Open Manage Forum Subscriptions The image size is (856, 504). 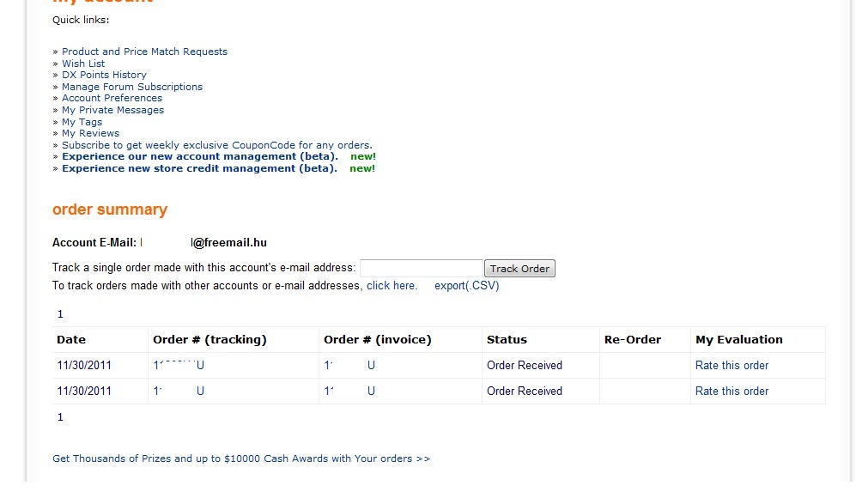click(132, 87)
